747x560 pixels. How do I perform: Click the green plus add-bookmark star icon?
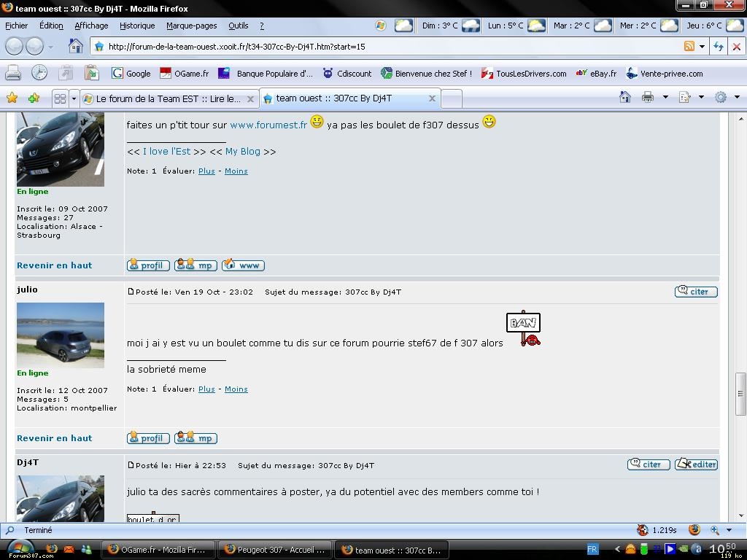(34, 98)
